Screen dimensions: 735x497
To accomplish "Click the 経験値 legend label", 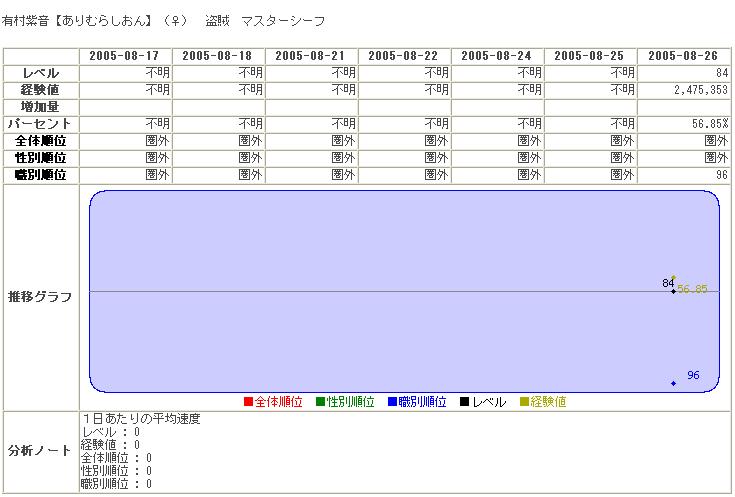I will tap(548, 402).
